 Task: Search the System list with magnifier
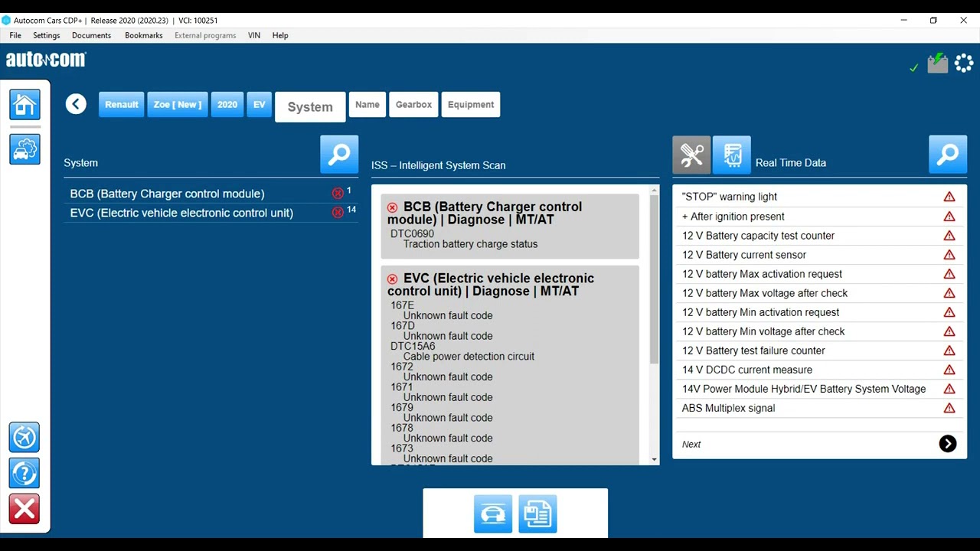tap(339, 155)
